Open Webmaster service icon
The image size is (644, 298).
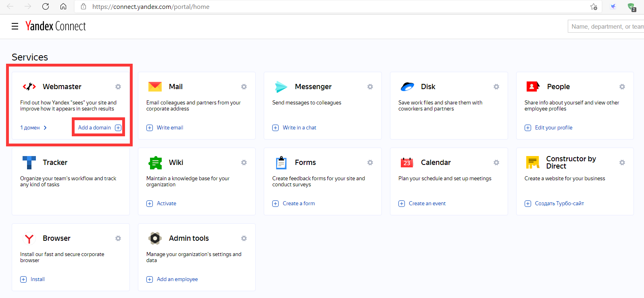pos(29,87)
